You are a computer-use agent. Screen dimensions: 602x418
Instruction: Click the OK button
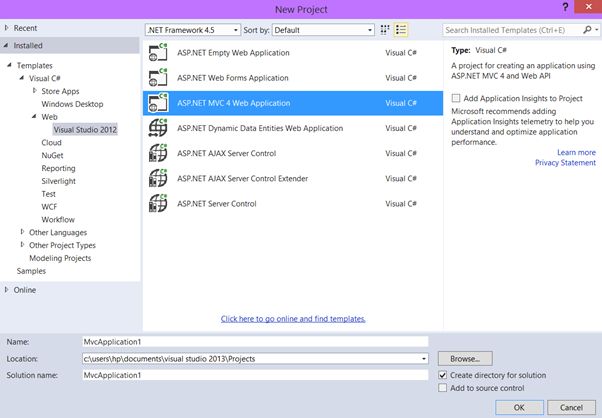pos(519,407)
